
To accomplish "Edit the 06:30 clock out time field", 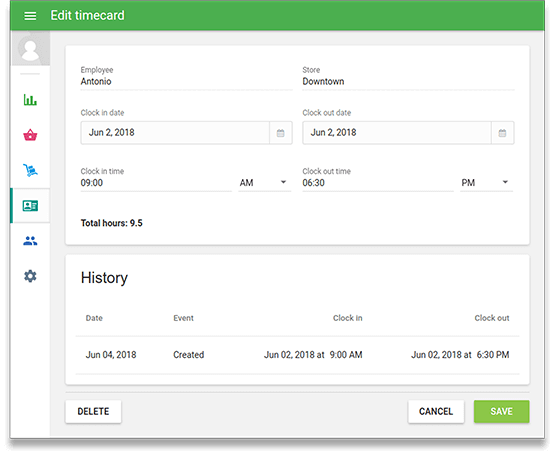I will [x=378, y=183].
